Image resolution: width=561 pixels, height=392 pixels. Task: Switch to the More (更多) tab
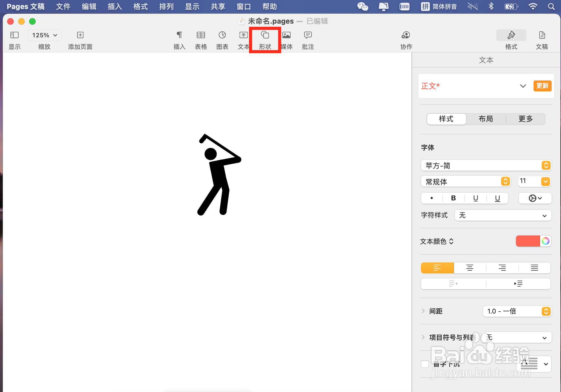[x=525, y=119]
